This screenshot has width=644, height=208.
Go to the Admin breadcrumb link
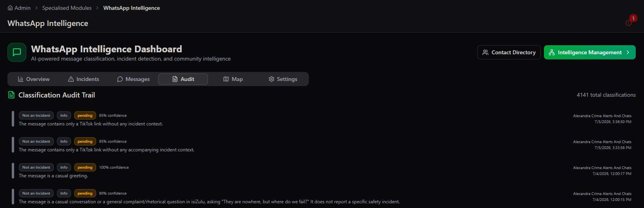22,8
